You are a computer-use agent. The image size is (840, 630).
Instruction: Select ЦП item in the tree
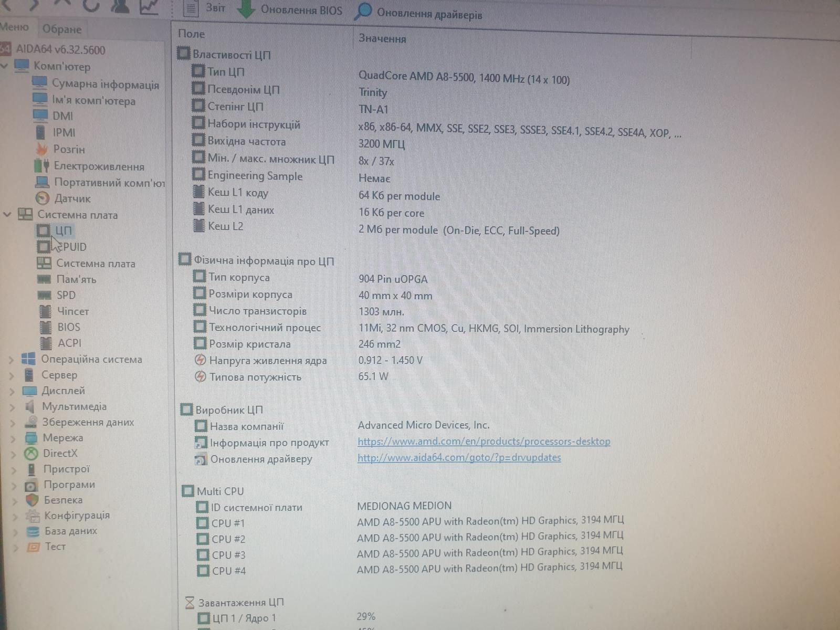click(x=63, y=230)
